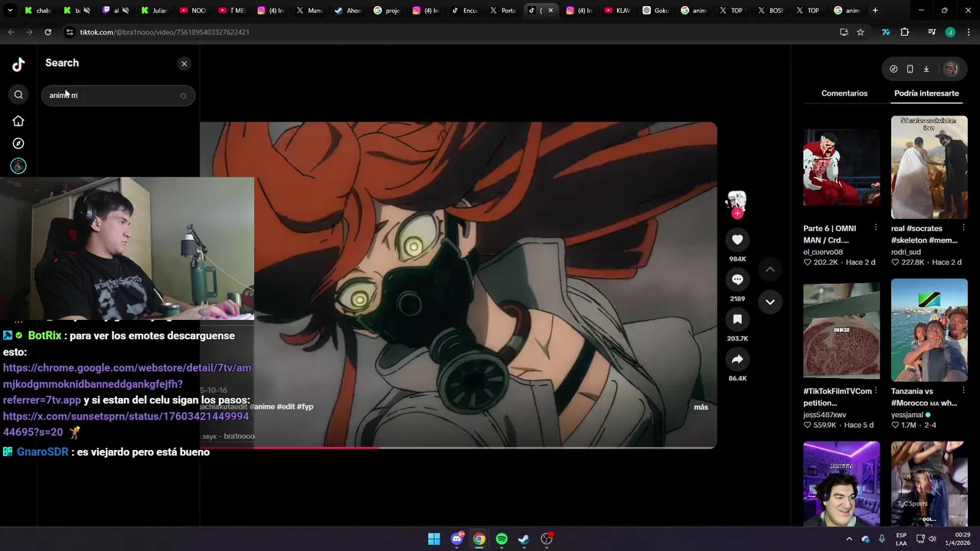The width and height of the screenshot is (980, 551).
Task: Click browser back arrow
Action: tap(11, 32)
